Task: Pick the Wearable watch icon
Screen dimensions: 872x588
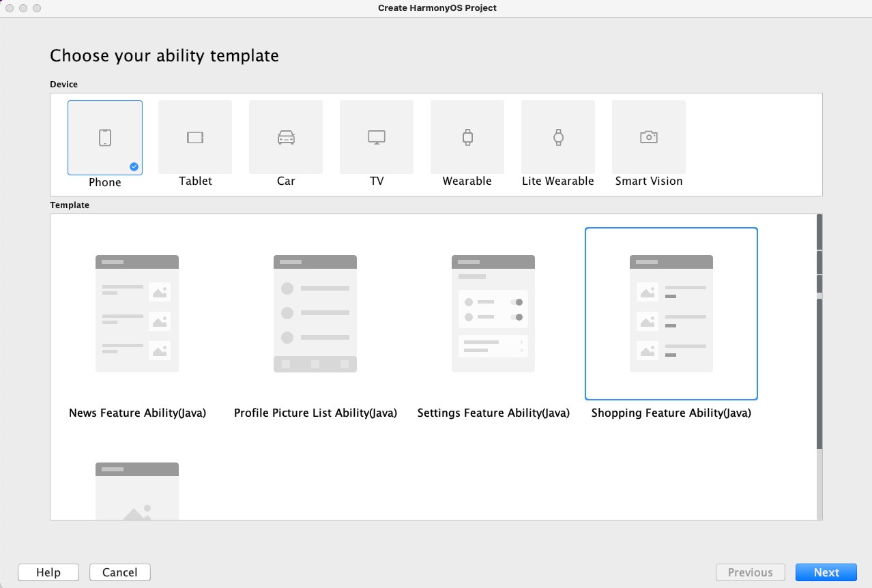Action: click(x=467, y=137)
